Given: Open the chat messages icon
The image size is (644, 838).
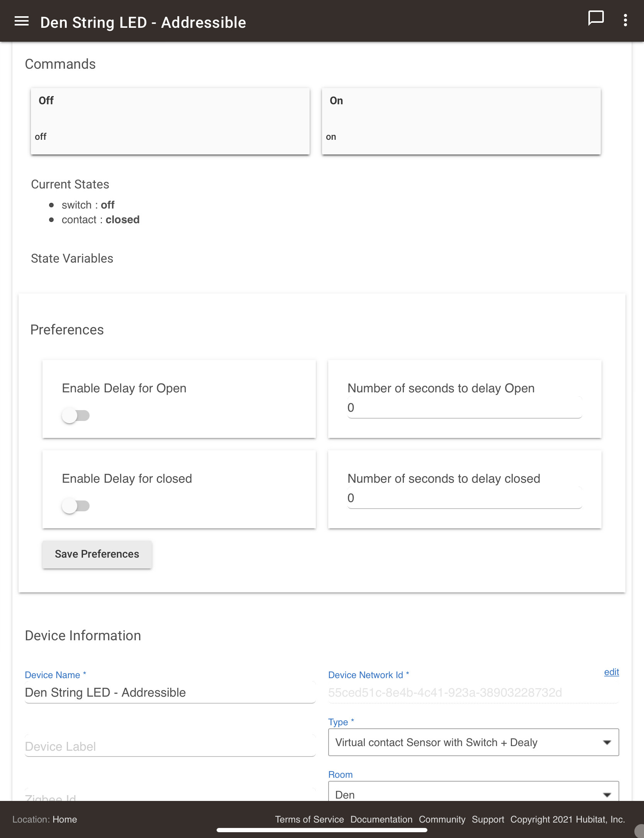Looking at the screenshot, I should pos(595,18).
